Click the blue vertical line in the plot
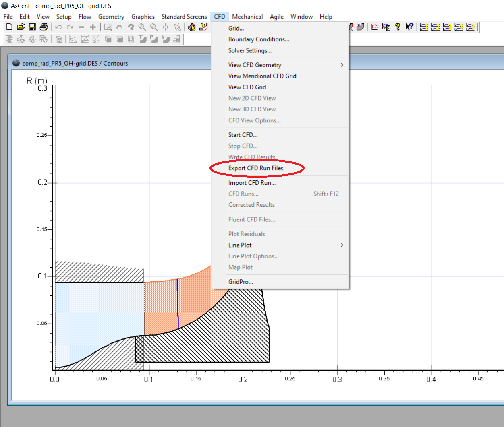Image resolution: width=504 pixels, height=427 pixels. tap(178, 304)
